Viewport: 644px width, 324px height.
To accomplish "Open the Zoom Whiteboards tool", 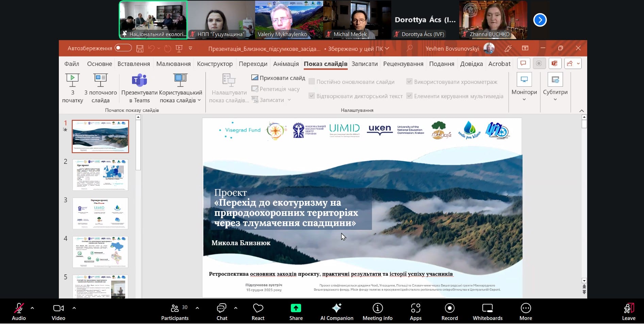I will [x=487, y=311].
